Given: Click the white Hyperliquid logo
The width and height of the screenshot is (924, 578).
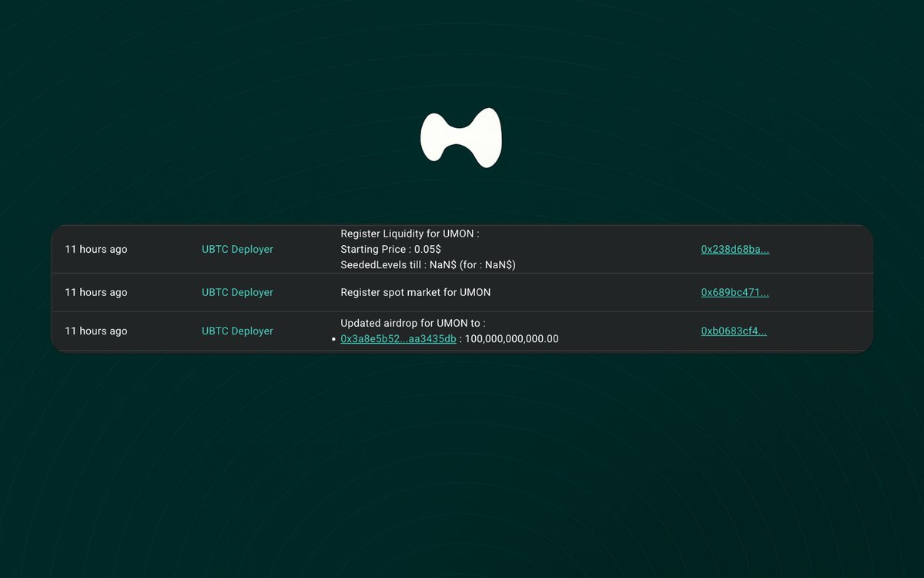Looking at the screenshot, I should click(460, 138).
